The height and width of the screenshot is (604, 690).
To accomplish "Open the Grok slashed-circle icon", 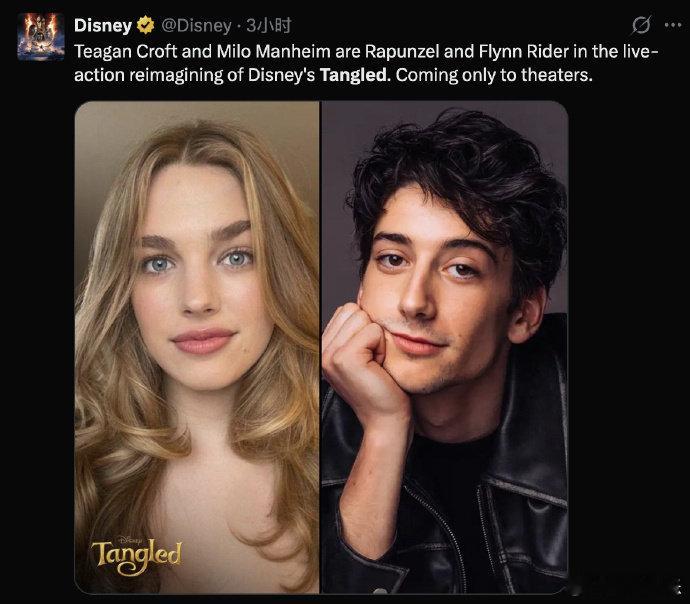I will (641, 25).
